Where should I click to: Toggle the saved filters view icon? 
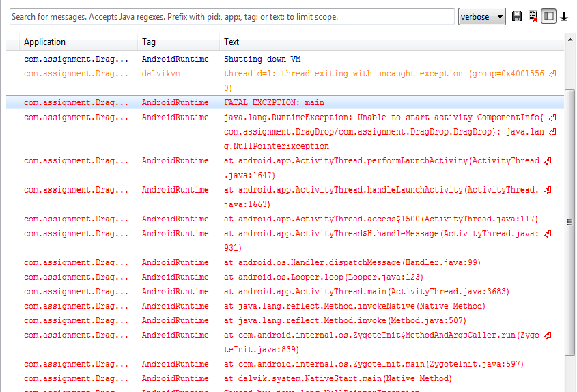(548, 16)
